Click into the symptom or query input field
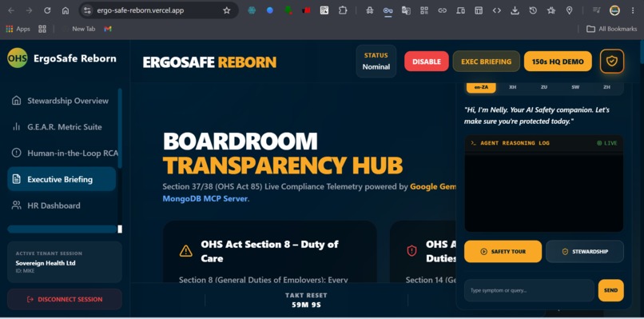The image size is (644, 319). (x=529, y=290)
